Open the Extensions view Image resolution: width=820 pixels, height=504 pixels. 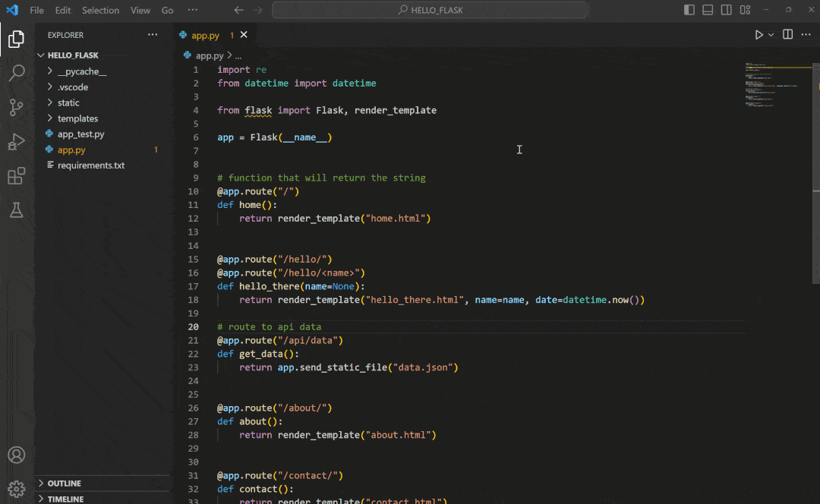pos(17,175)
